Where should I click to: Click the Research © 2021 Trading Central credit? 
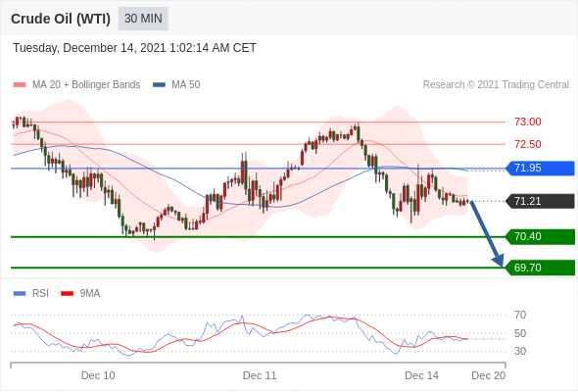(x=496, y=85)
